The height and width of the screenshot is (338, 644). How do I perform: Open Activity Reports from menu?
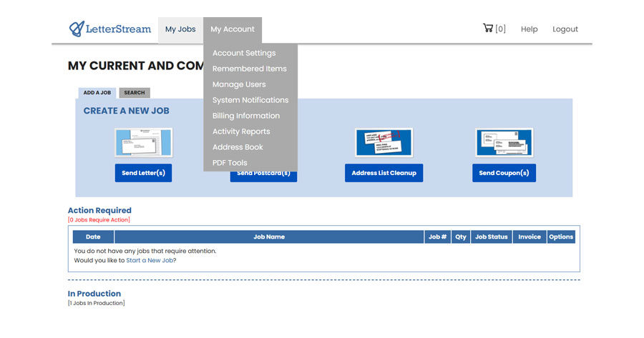point(241,131)
